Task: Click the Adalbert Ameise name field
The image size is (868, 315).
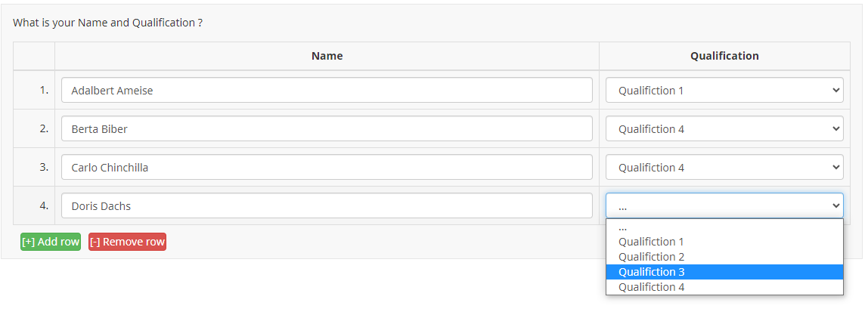Action: coord(327,90)
